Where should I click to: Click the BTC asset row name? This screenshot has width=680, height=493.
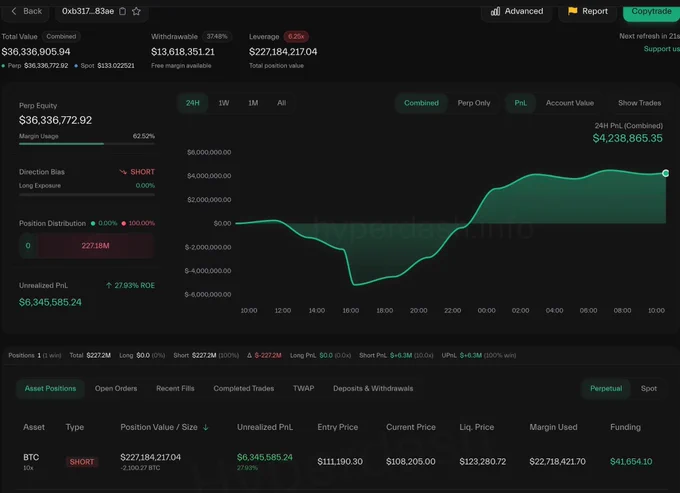[31, 457]
